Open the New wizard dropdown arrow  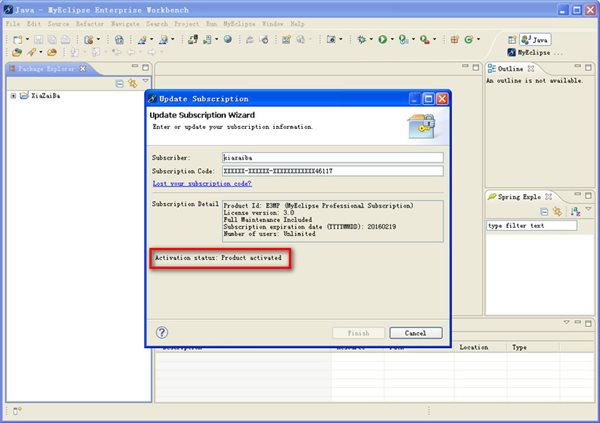click(27, 39)
